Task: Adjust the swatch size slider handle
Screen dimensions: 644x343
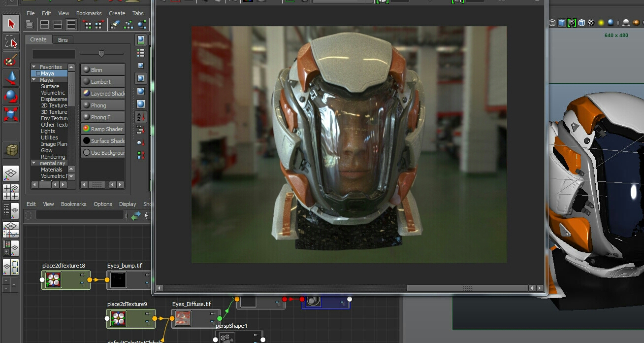Action: pyautogui.click(x=101, y=54)
